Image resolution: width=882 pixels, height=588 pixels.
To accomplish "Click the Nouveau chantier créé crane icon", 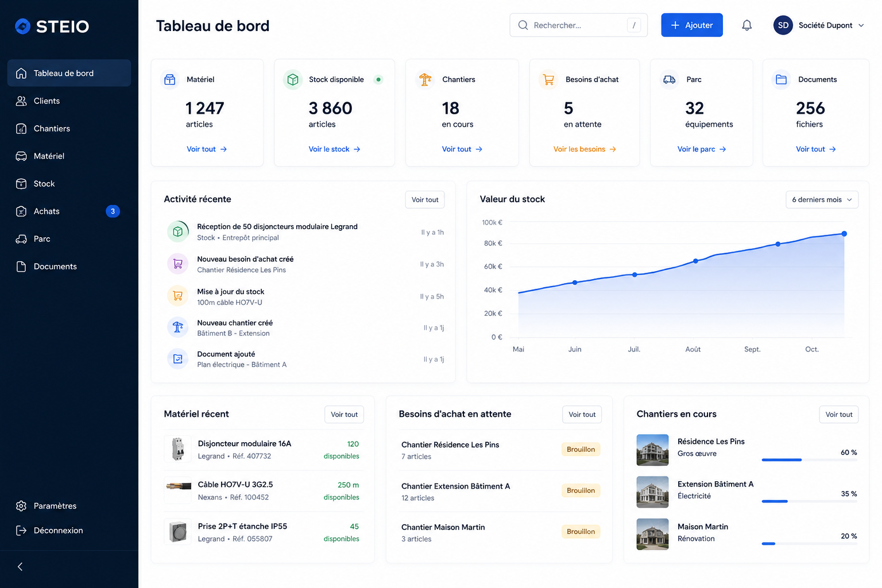I will point(178,327).
